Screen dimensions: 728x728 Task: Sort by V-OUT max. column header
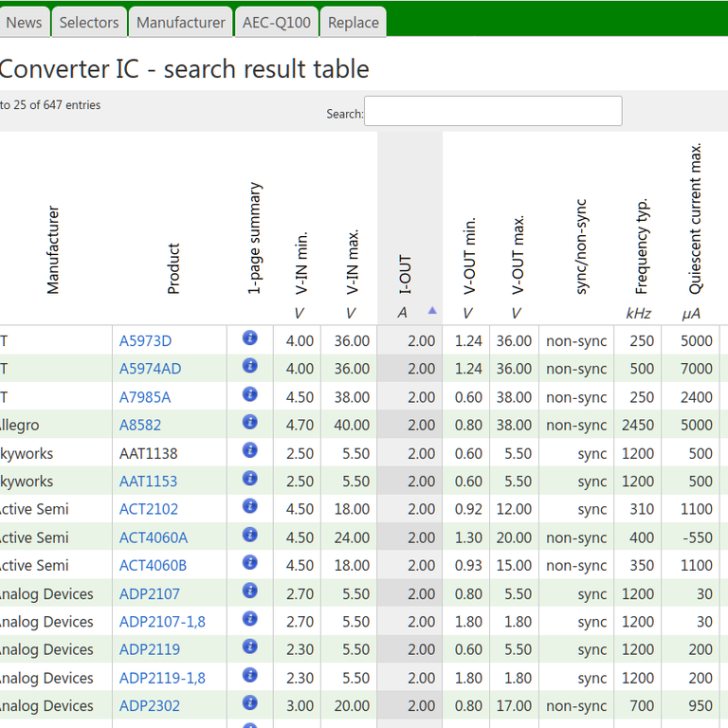(x=518, y=254)
